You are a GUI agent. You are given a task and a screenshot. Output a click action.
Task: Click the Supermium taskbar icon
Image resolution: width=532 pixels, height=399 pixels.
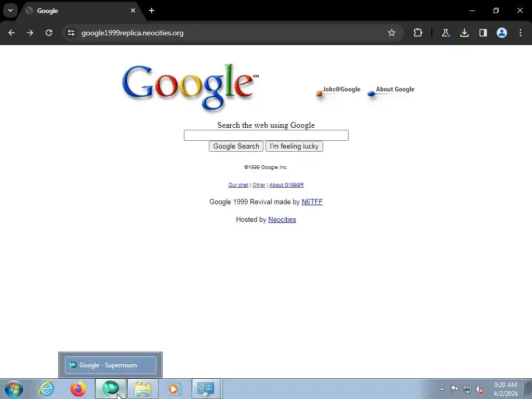coord(111,389)
